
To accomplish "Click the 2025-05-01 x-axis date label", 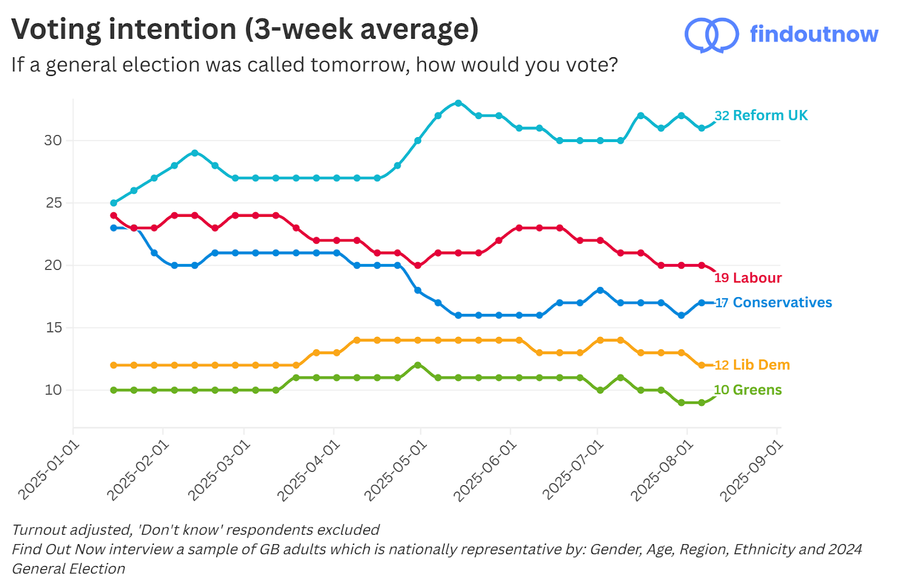I will coord(396,470).
